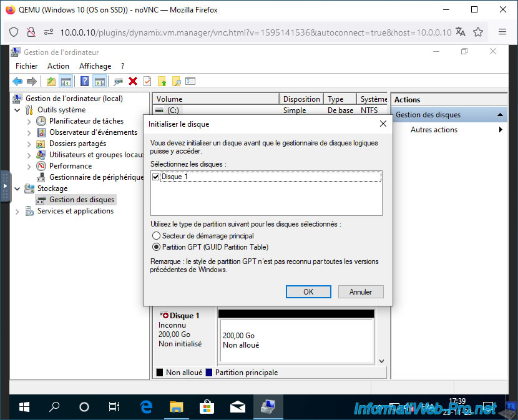Click the Disposition column header

[301, 99]
